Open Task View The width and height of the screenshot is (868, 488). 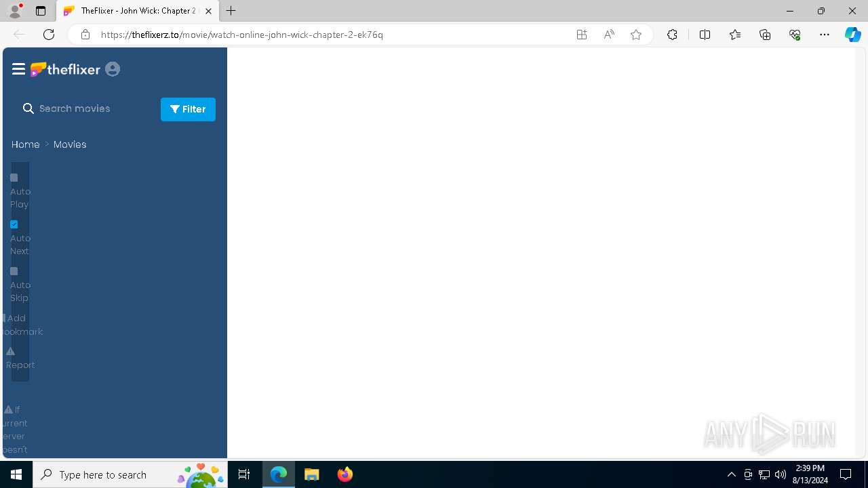click(245, 474)
